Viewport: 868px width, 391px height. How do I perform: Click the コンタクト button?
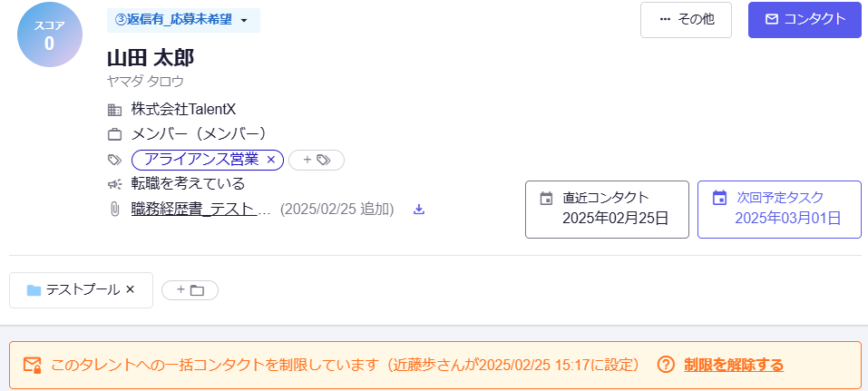click(x=805, y=20)
